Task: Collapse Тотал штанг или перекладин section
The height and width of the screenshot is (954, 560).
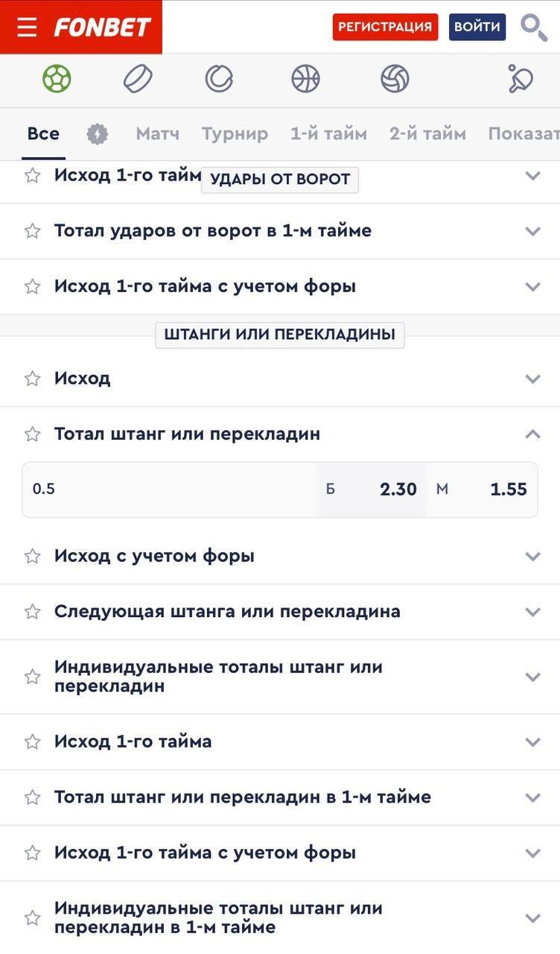Action: click(x=532, y=434)
